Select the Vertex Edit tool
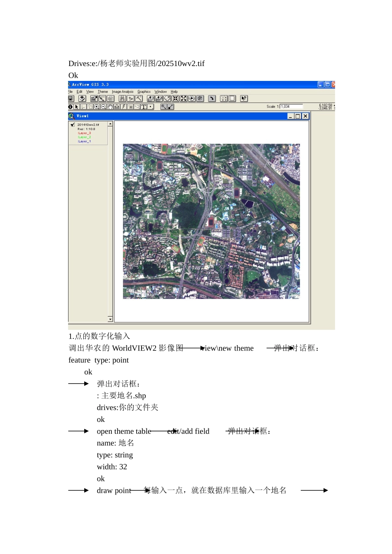Viewport: 392px width, 554px height. pos(83,107)
